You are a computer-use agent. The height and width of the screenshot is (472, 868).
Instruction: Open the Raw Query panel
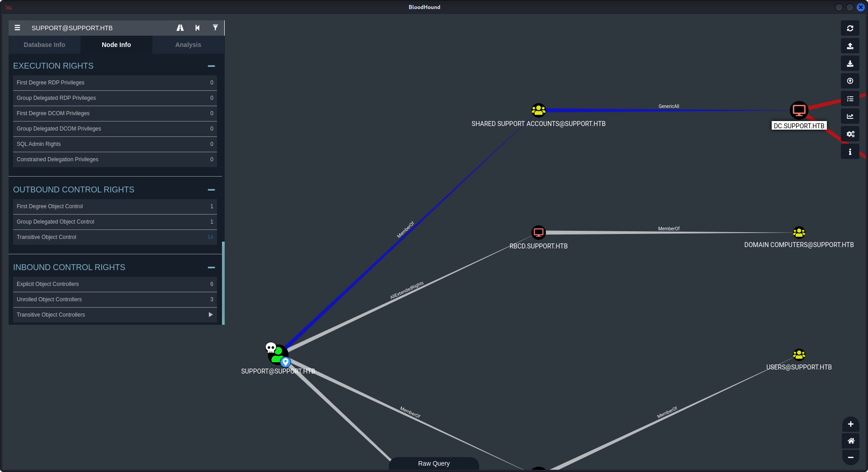[434, 463]
